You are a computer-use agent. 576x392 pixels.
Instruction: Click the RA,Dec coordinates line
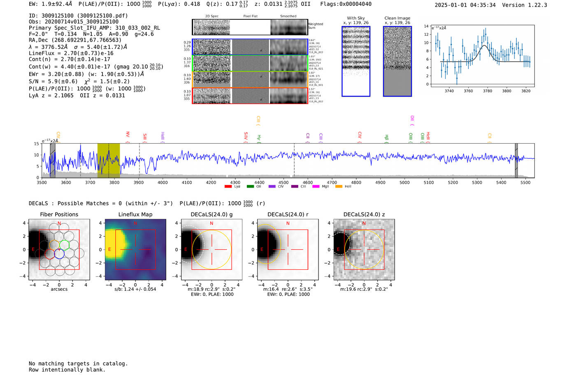(75, 40)
